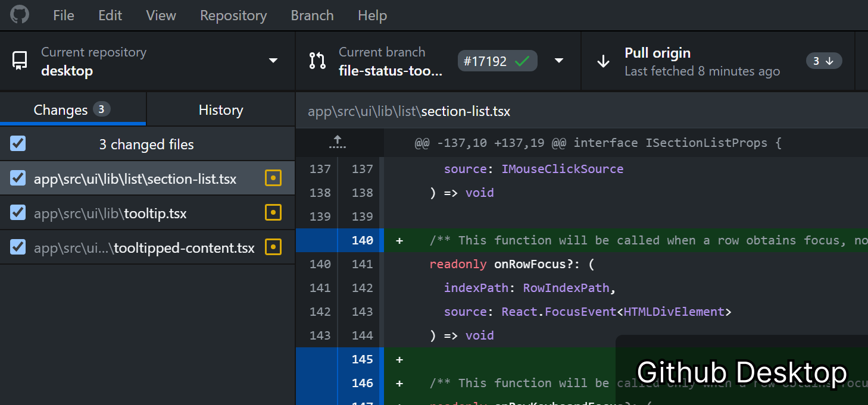The height and width of the screenshot is (405, 868).
Task: Click the ) => void code on line 138
Action: pyautogui.click(x=462, y=193)
